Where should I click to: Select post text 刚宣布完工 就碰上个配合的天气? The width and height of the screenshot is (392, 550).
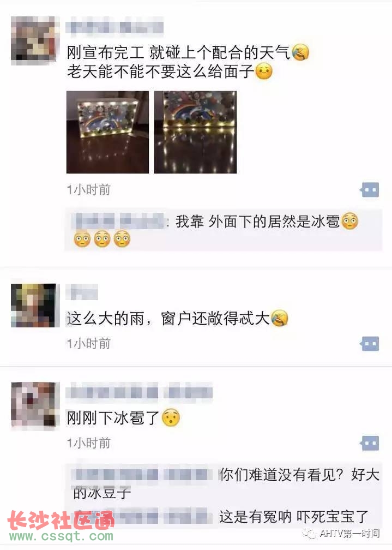pos(178,52)
